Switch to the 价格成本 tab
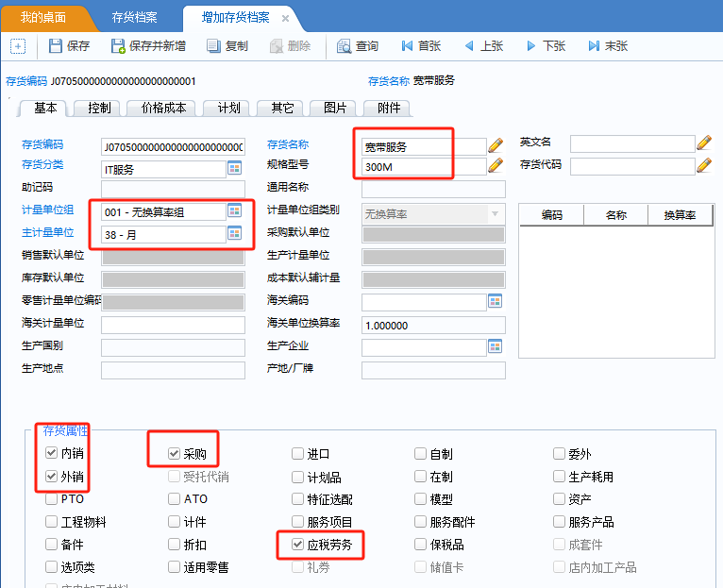 click(x=162, y=109)
